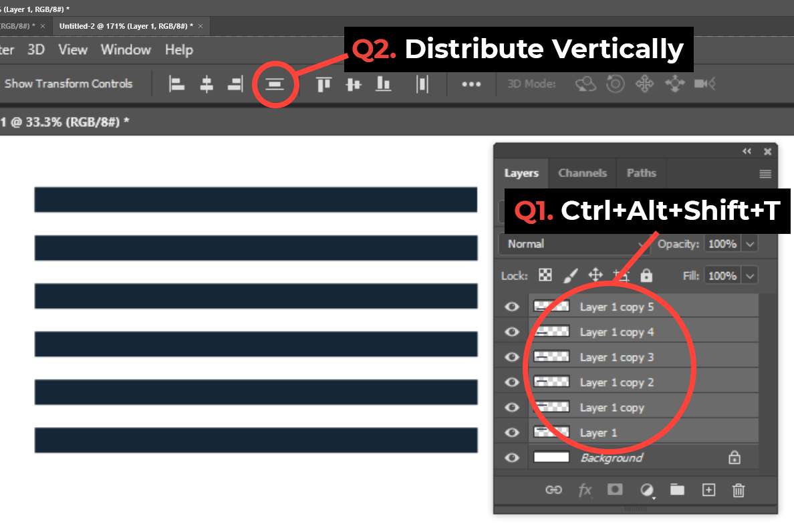Hide Layer 1 copy 3
This screenshot has width=794, height=532.
pyautogui.click(x=512, y=357)
